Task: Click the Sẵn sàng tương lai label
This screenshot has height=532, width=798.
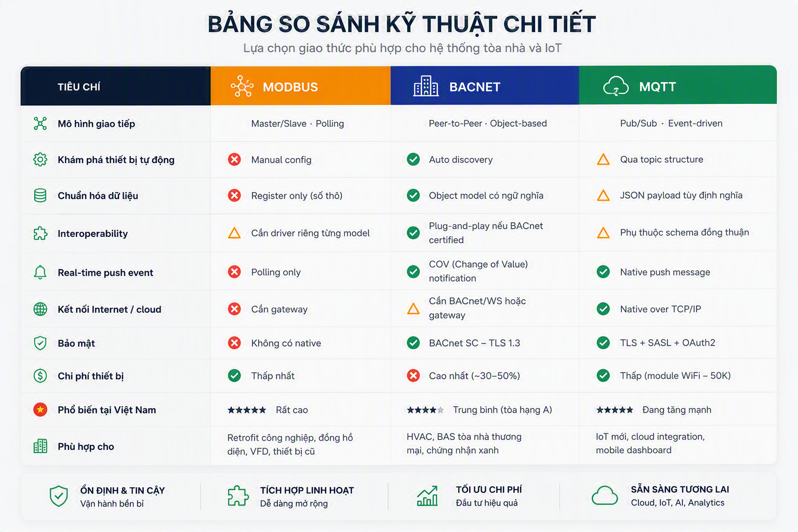Action: (680, 489)
